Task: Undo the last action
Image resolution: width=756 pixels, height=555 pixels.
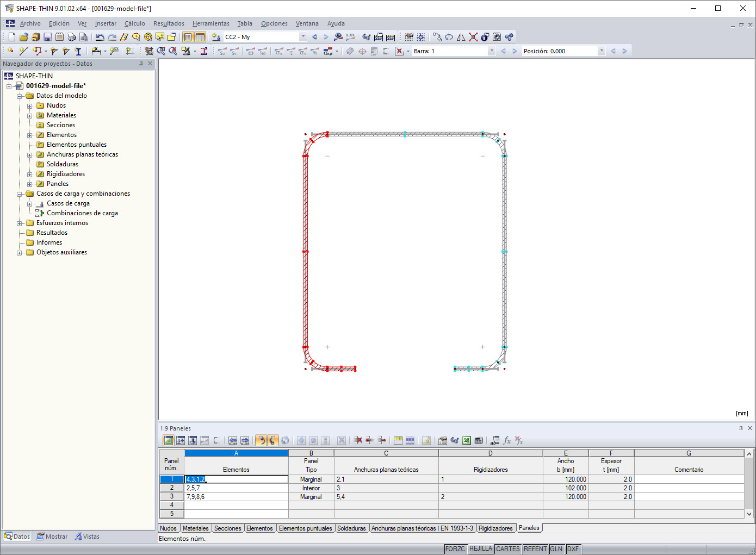Action: (100, 37)
